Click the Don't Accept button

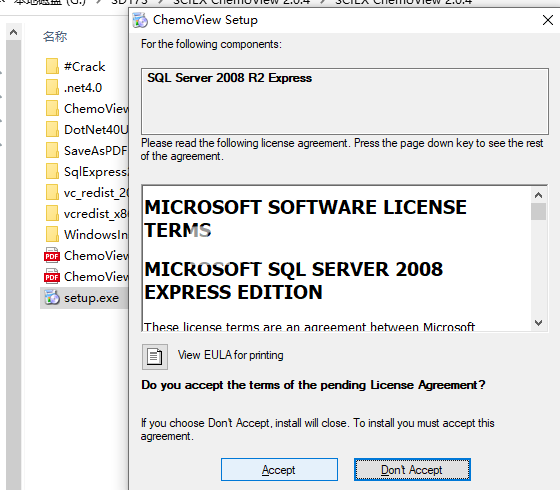pyautogui.click(x=412, y=470)
